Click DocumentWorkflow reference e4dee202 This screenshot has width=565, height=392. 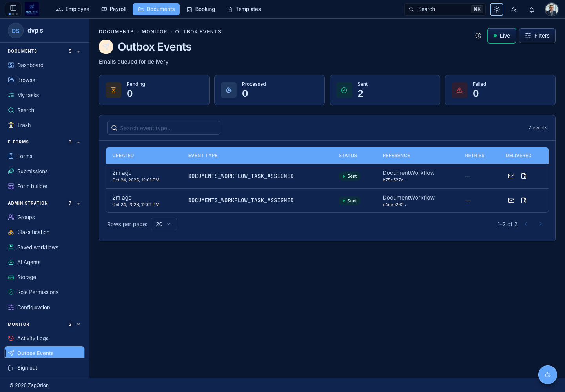[408, 201]
